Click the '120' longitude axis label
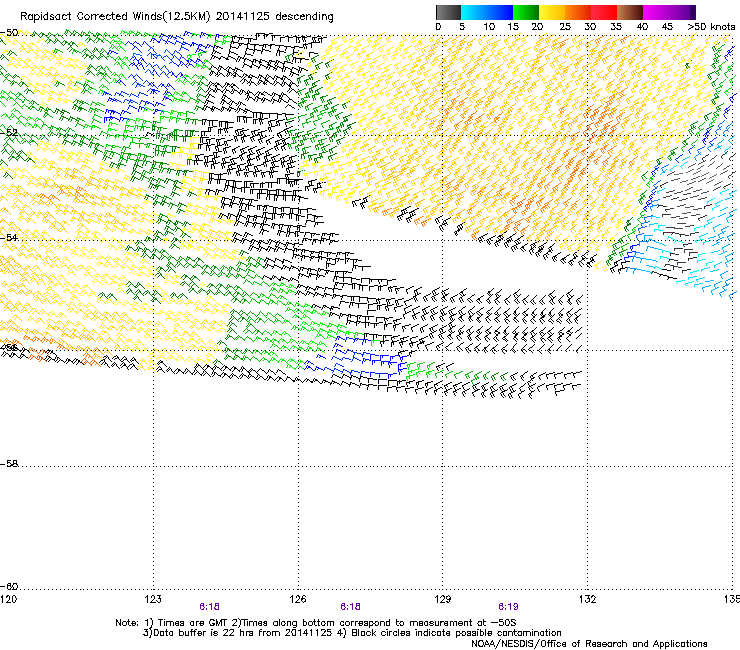The width and height of the screenshot is (740, 650). pos(8,599)
